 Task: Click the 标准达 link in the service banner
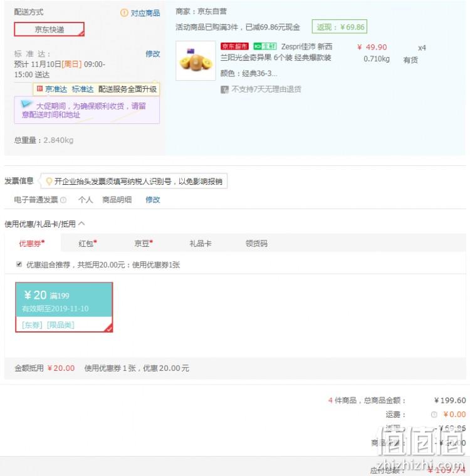coord(82,89)
